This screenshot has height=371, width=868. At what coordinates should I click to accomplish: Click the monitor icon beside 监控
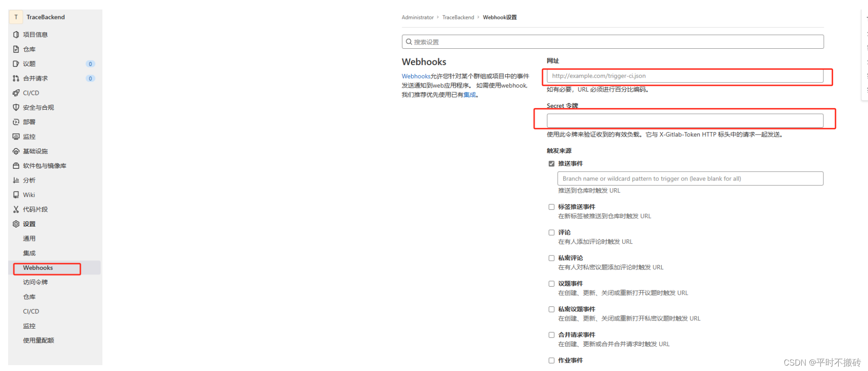pyautogui.click(x=16, y=136)
